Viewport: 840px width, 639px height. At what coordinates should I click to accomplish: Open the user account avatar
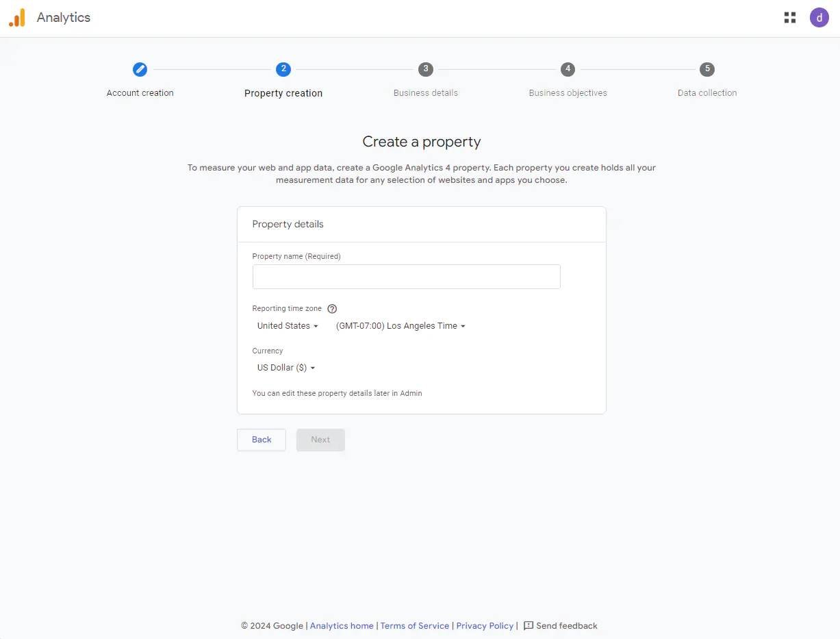click(819, 18)
